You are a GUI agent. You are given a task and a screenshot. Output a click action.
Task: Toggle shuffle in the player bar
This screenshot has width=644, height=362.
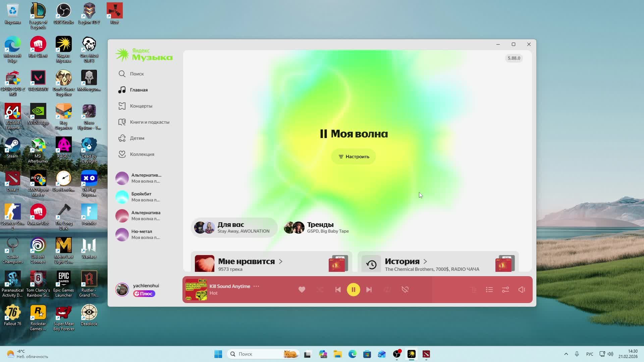(320, 290)
